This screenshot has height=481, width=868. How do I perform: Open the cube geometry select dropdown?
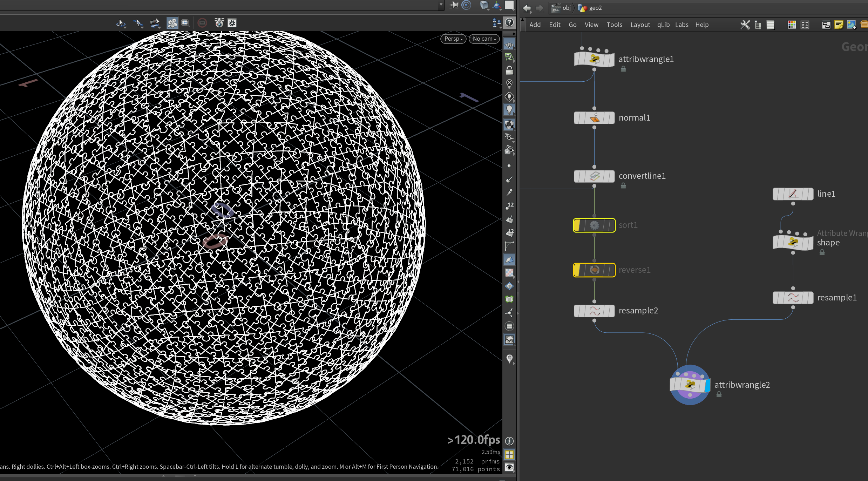click(484, 5)
